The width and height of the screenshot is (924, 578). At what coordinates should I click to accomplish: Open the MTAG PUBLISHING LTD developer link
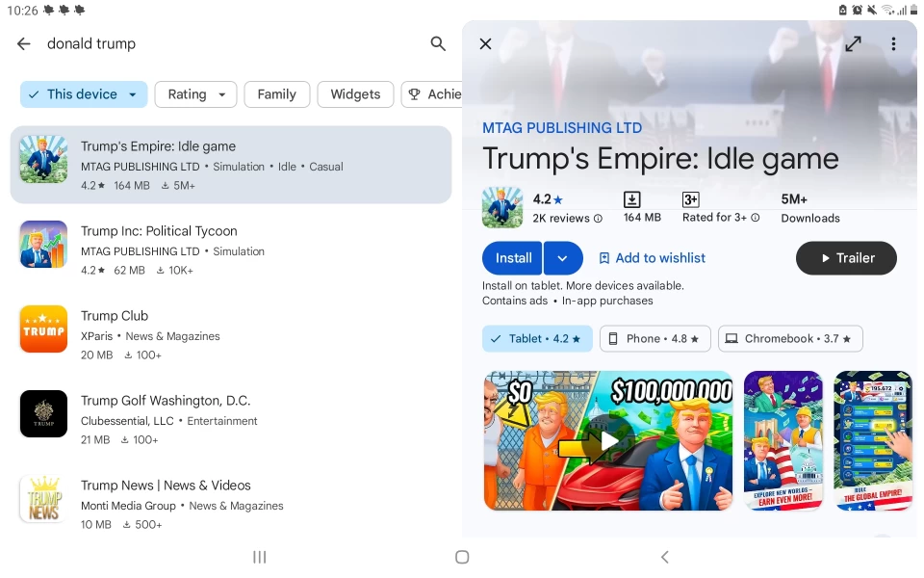coord(562,127)
